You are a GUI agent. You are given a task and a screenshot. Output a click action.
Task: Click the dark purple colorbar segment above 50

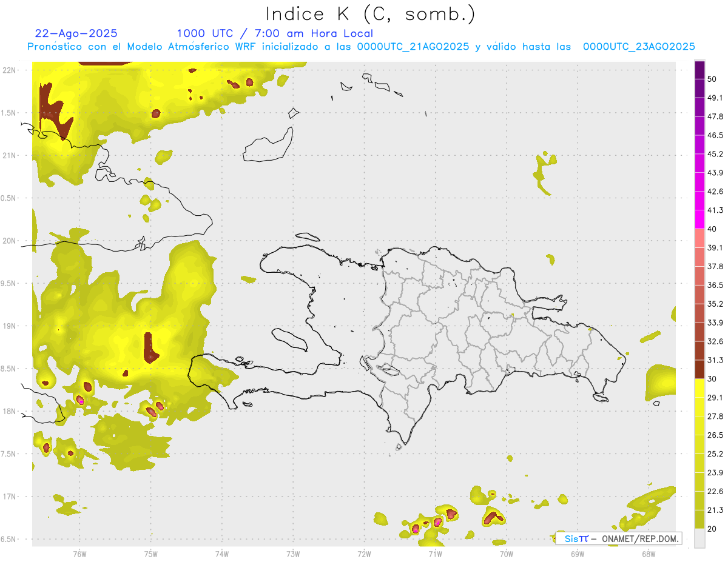[x=700, y=70]
